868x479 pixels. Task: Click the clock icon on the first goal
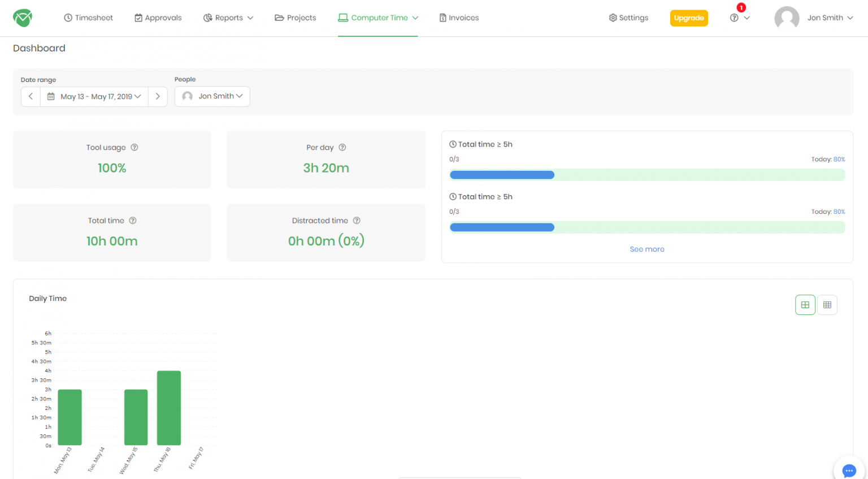[453, 144]
